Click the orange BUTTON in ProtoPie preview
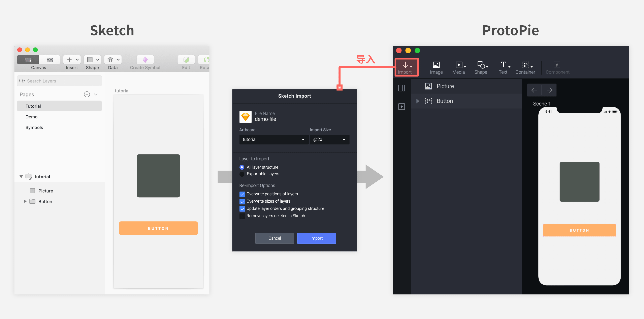The width and height of the screenshot is (644, 319). tap(579, 230)
